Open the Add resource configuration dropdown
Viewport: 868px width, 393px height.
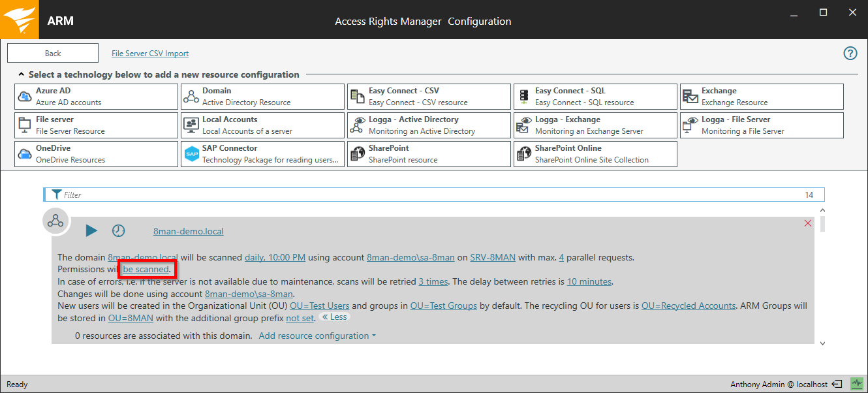317,336
